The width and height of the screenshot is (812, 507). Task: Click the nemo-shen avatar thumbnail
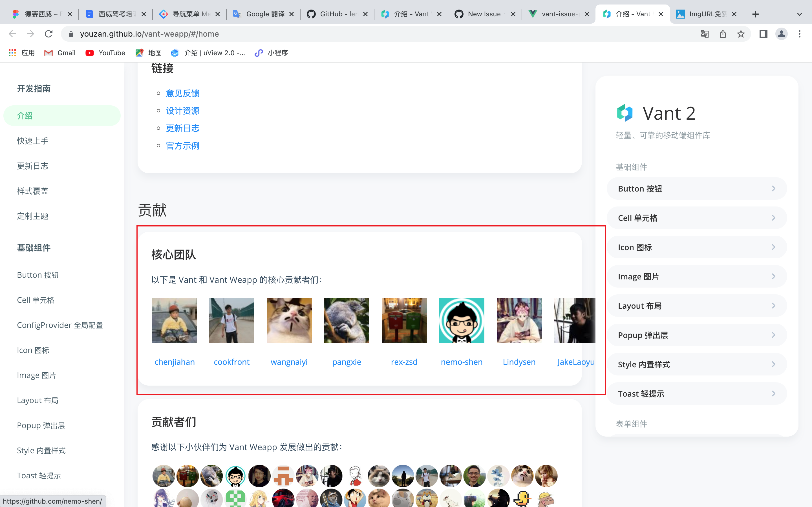click(461, 320)
